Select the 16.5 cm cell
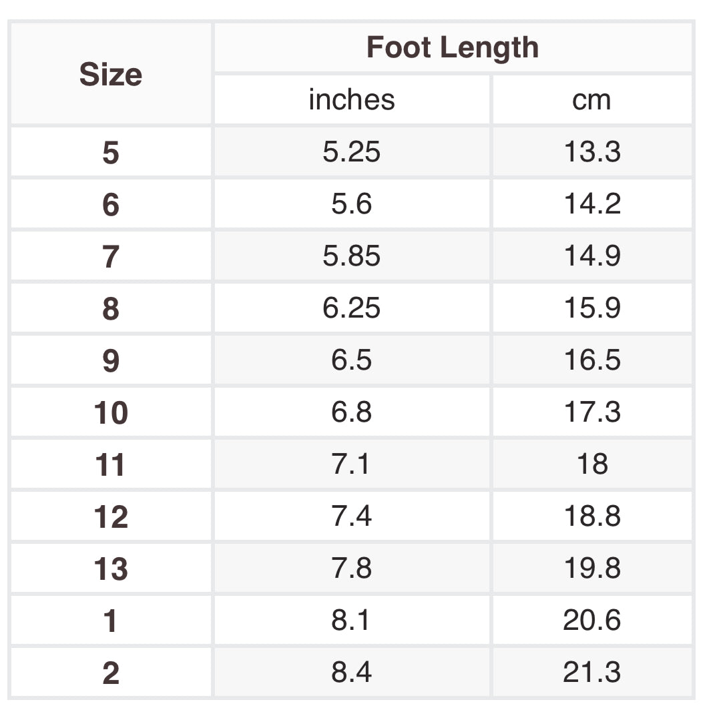This screenshot has height=728, width=715. [591, 360]
